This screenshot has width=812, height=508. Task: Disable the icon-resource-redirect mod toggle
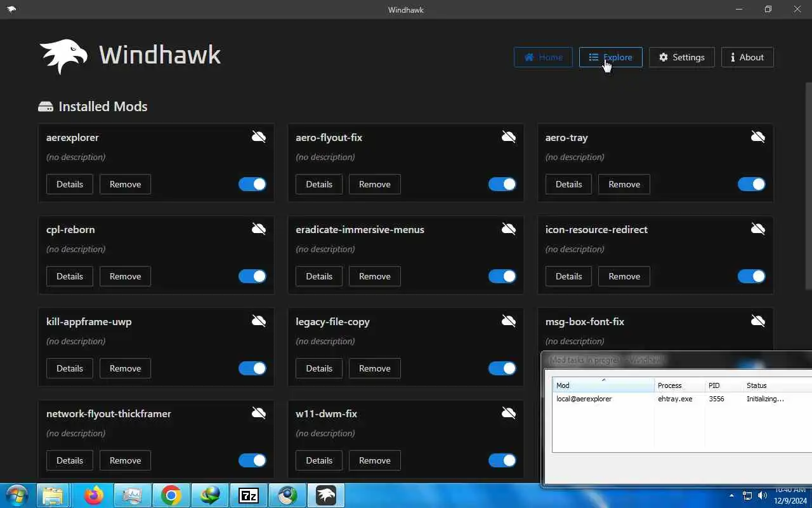(752, 276)
